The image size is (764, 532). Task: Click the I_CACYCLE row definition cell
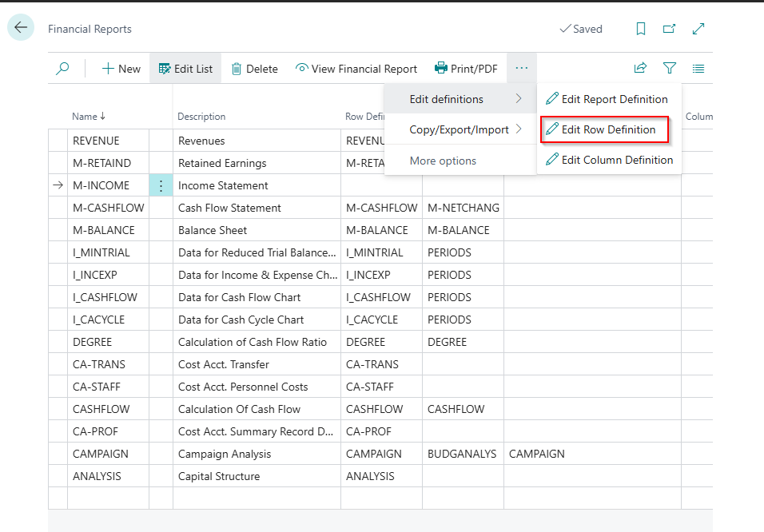click(381, 320)
